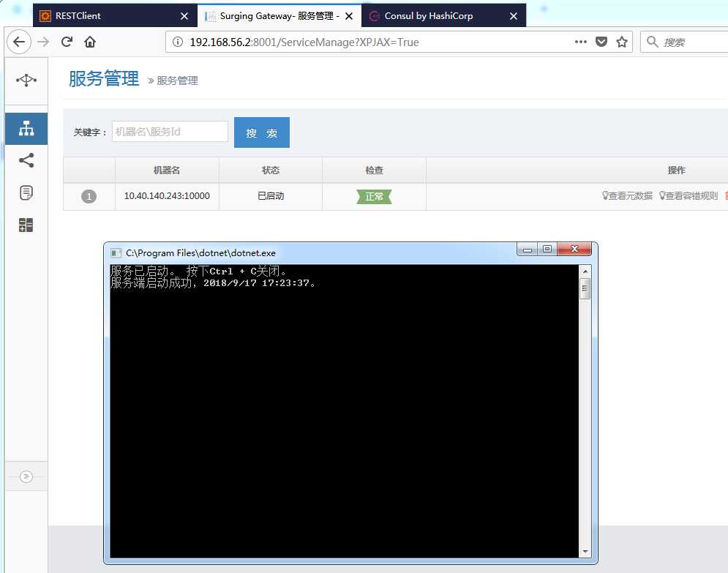The height and width of the screenshot is (573, 728).
Task: Click console line 服务已启动 按下Ctrl + C关闭
Action: (199, 271)
